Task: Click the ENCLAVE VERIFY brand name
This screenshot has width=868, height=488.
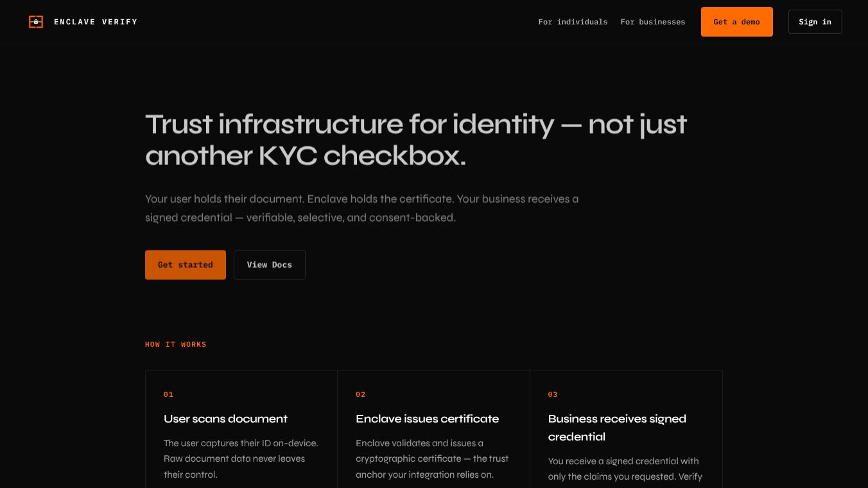Action: point(96,22)
